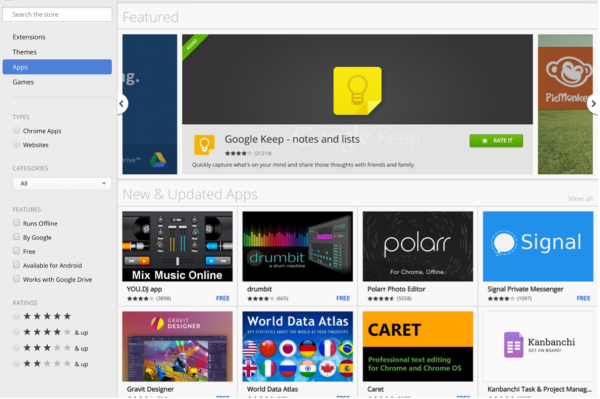
Task: Open the Categories All dropdown
Action: tap(62, 184)
